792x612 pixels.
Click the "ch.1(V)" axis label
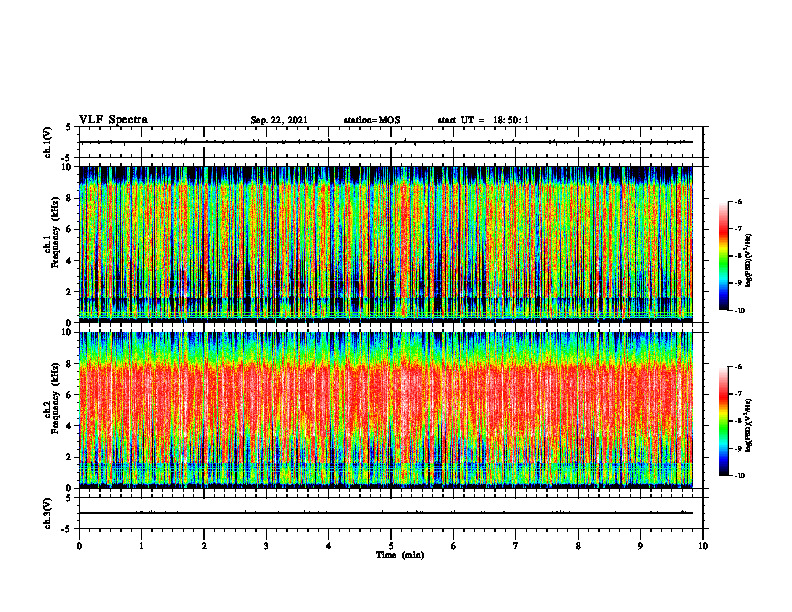pos(48,142)
